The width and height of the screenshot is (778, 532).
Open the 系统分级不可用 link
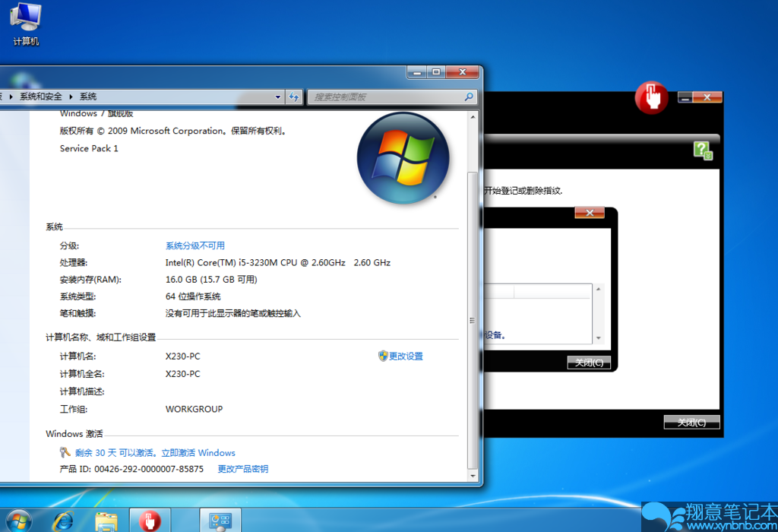pos(195,245)
